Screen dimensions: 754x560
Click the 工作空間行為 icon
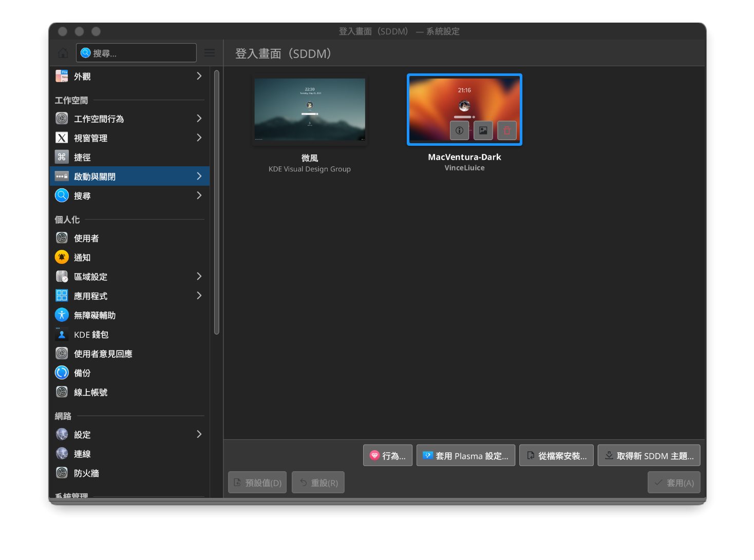coord(62,119)
